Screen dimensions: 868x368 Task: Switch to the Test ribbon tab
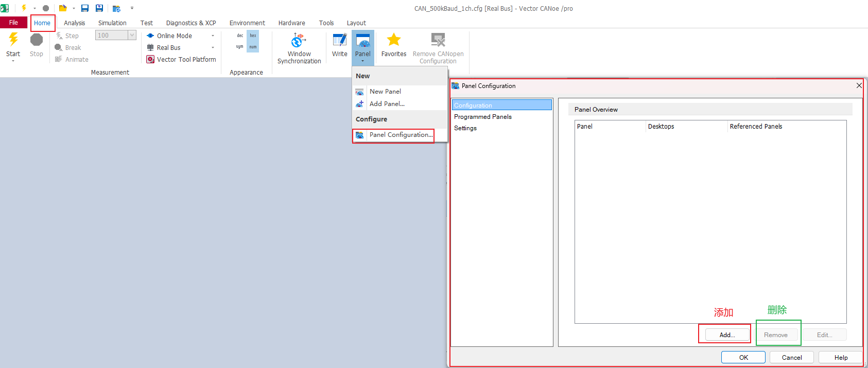pyautogui.click(x=147, y=23)
